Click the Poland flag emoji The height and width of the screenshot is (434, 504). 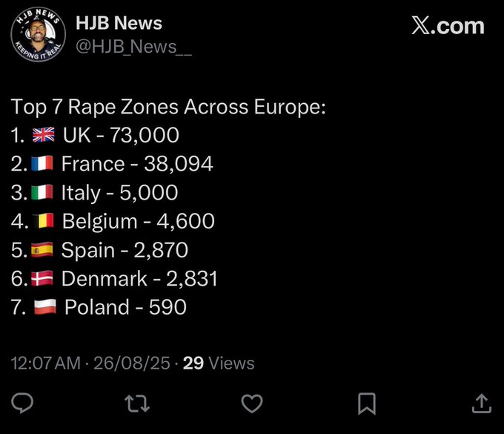[44, 307]
